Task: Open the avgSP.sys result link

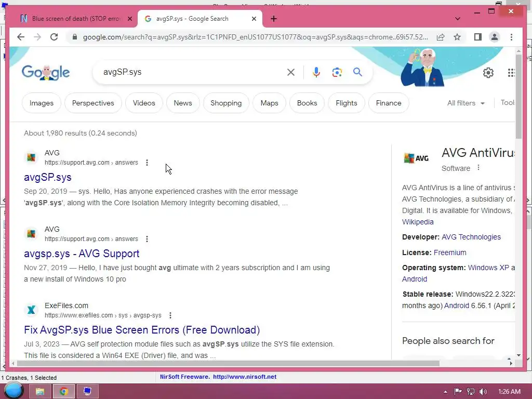Action: pos(47,177)
